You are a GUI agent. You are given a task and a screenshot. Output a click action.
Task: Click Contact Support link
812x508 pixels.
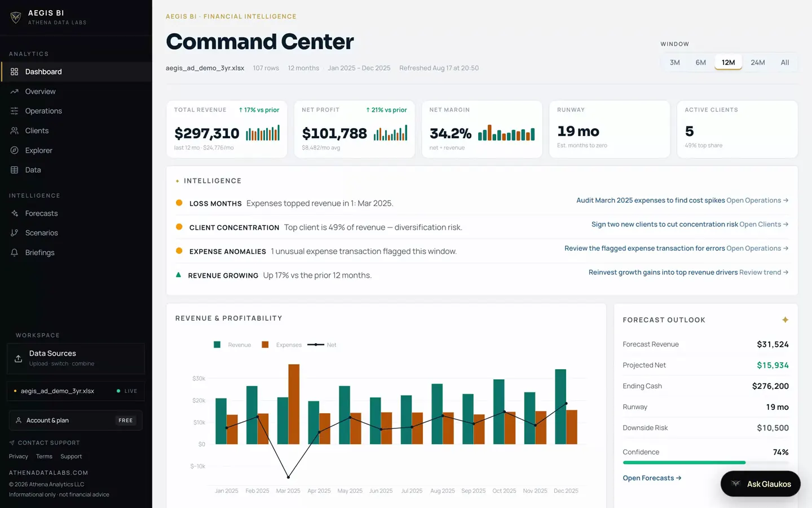pos(45,443)
